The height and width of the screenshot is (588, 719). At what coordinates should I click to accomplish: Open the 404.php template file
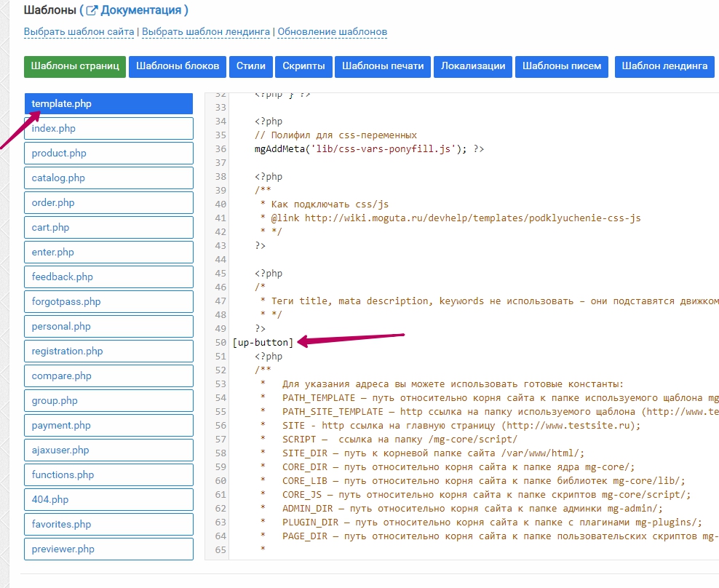[108, 500]
